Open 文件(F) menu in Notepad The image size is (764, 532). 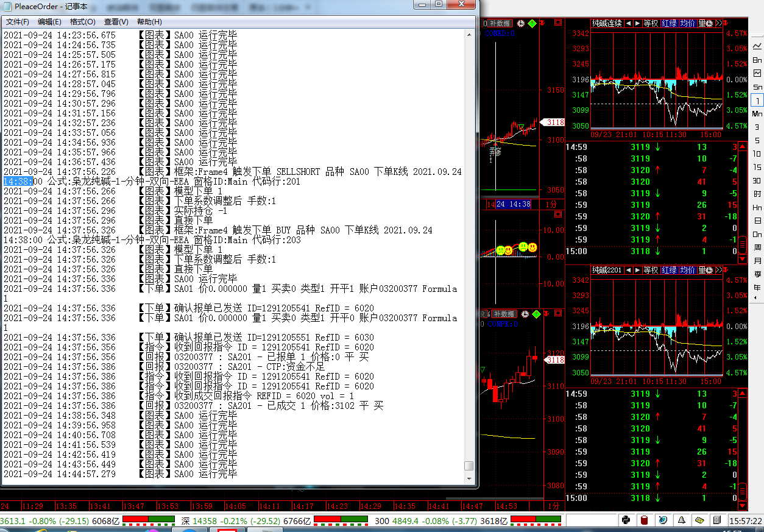(17, 22)
